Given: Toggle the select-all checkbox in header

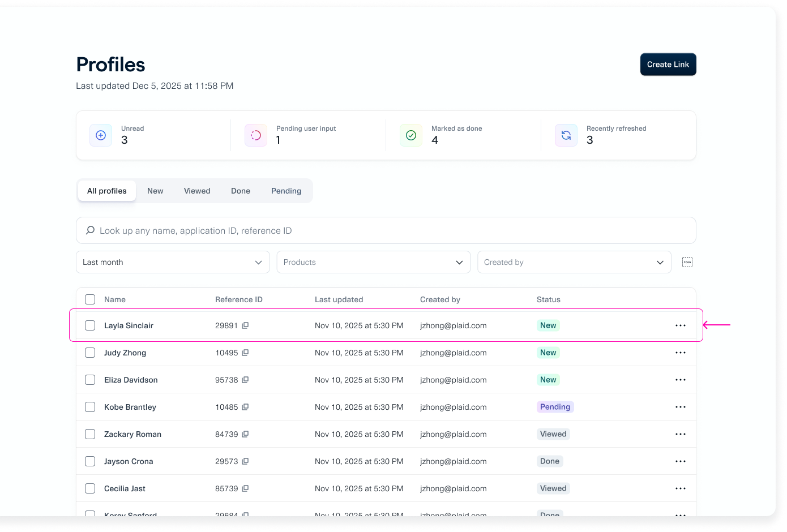Looking at the screenshot, I should coord(90,299).
